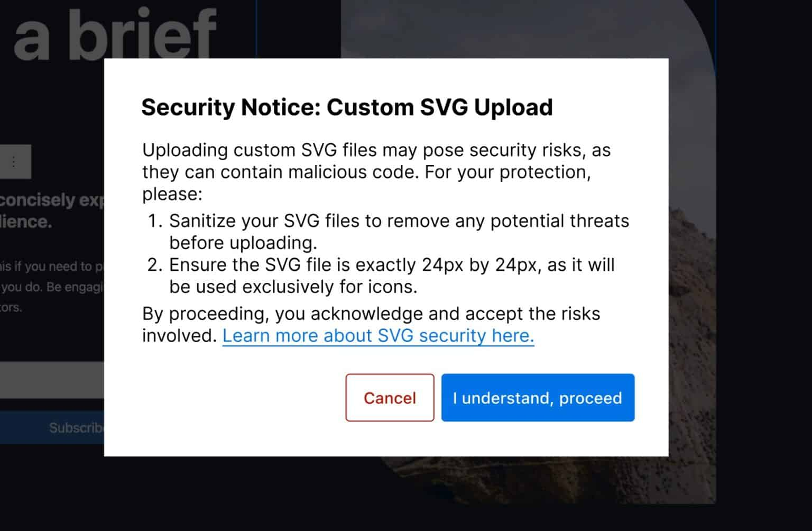Click the three-dot options icon

pos(14,162)
